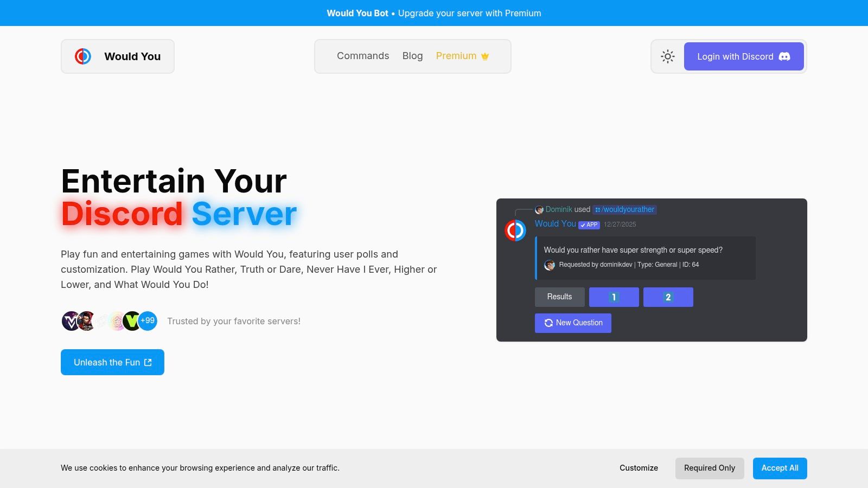Vote for option 2 in poll
Viewport: 868px width, 488px height.
pyautogui.click(x=668, y=297)
